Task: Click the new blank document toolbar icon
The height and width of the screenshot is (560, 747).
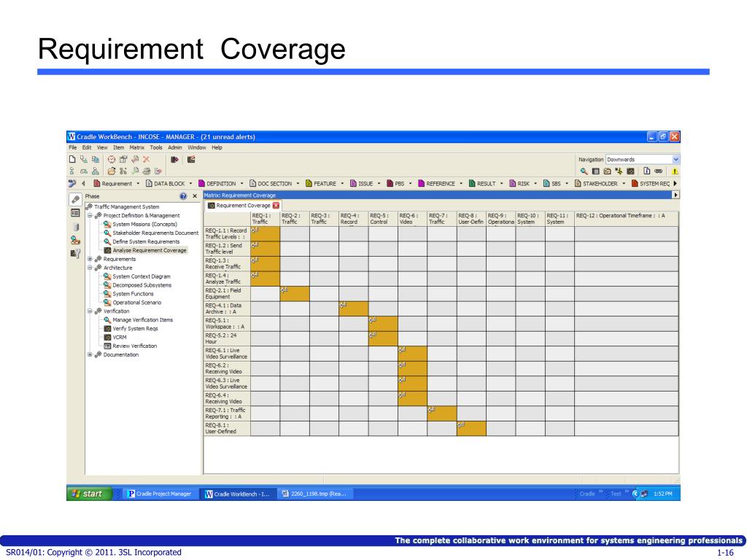Action: (72, 160)
